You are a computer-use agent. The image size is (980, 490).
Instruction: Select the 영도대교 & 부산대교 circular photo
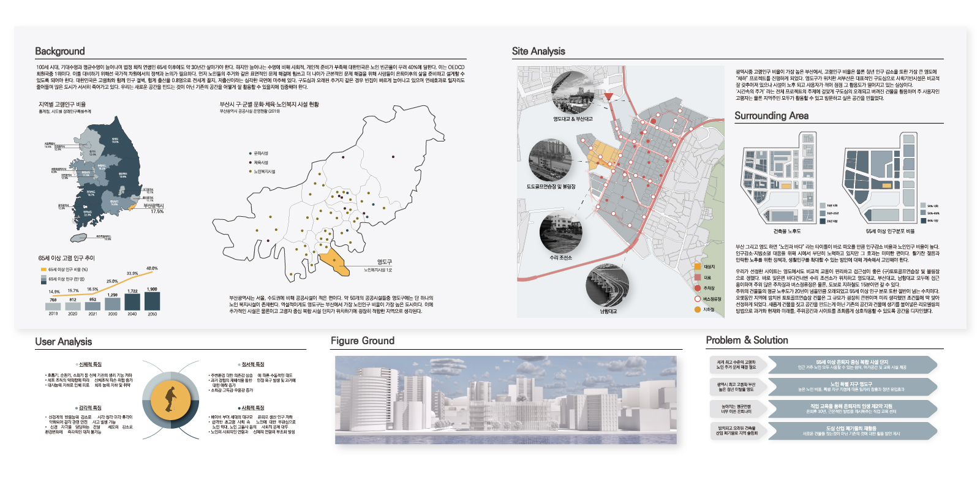(573, 92)
